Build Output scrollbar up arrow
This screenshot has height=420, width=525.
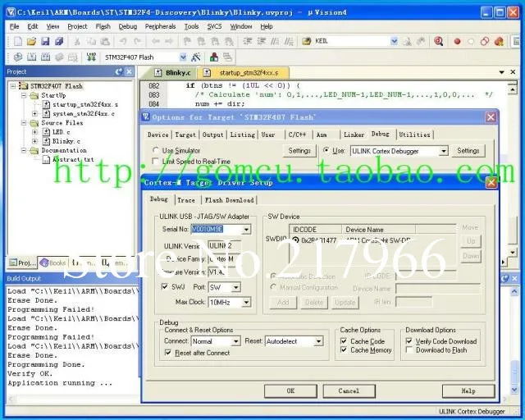(514, 291)
